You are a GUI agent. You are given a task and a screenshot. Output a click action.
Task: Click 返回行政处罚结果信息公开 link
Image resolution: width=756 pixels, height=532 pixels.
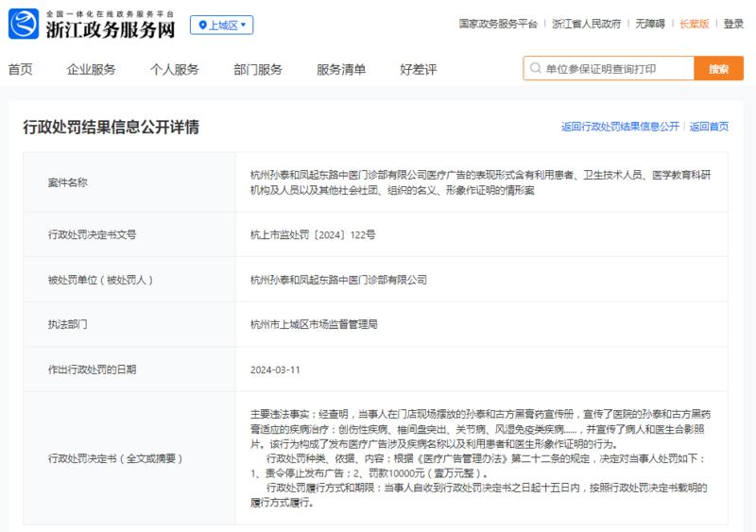click(x=620, y=127)
